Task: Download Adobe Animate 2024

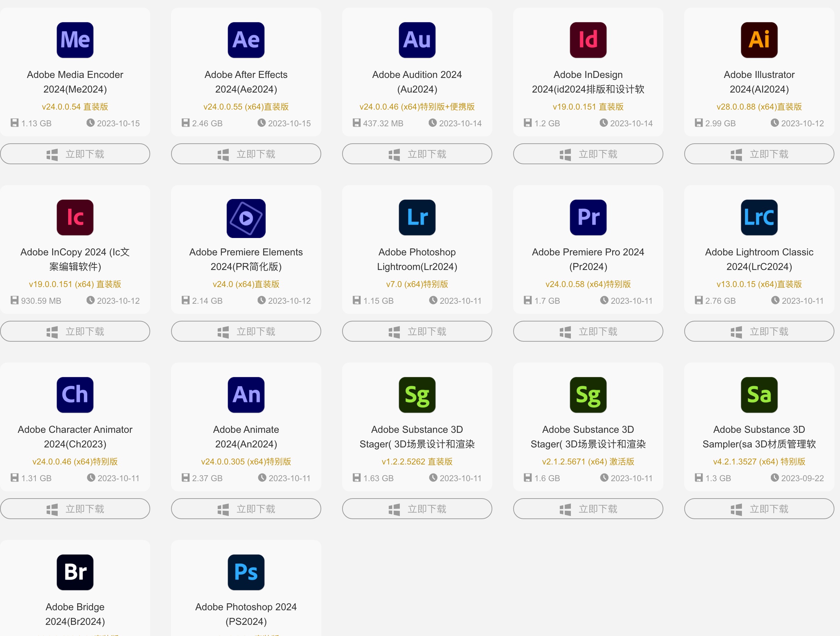Action: point(246,509)
